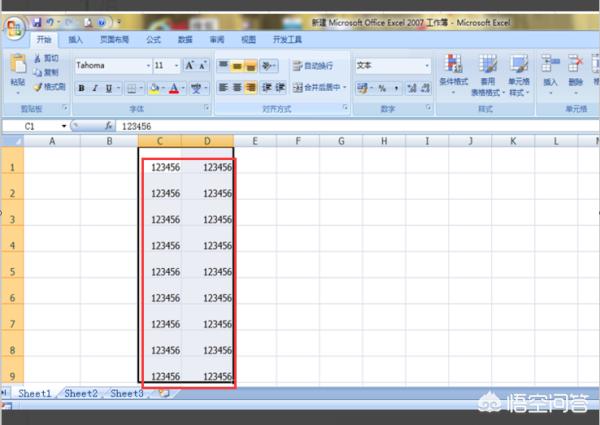Click the Cut button in clipboard group
Viewport: 600px width, 425px height.
pos(47,59)
